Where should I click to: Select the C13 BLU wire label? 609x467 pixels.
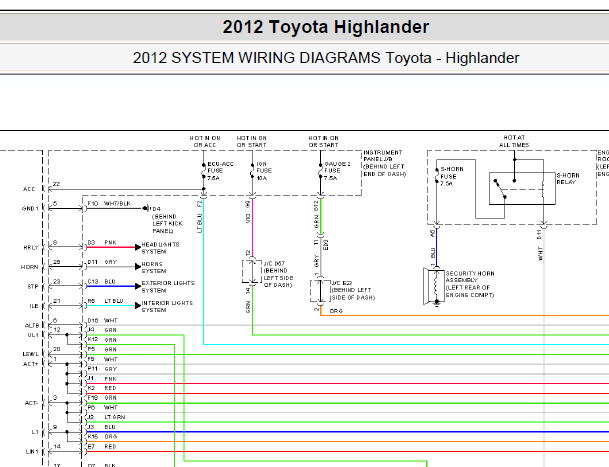102,282
